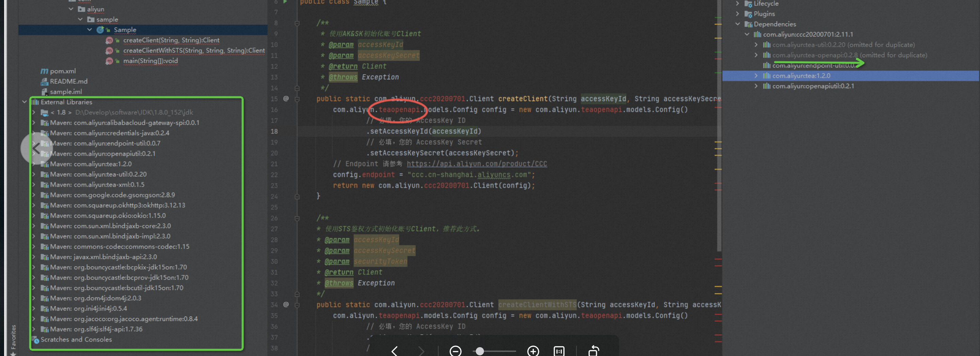Click the @ gutter icon on line 34

(286, 304)
